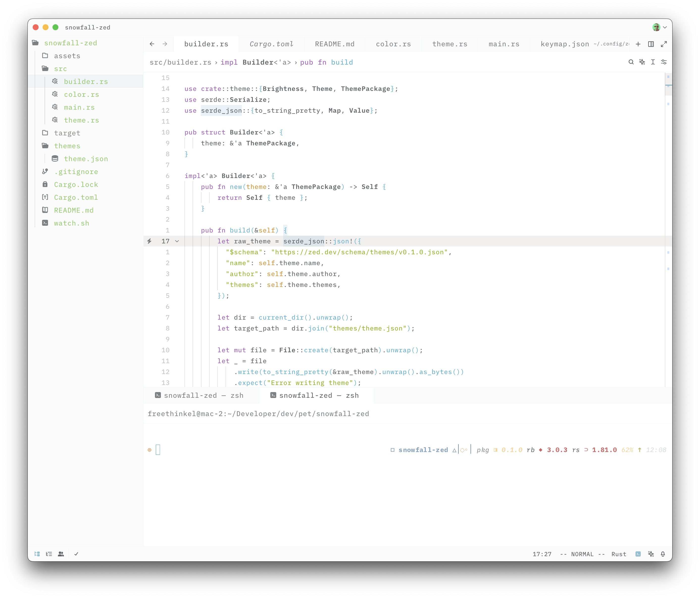Open a new tab with plus icon
This screenshot has width=700, height=598.
click(638, 44)
